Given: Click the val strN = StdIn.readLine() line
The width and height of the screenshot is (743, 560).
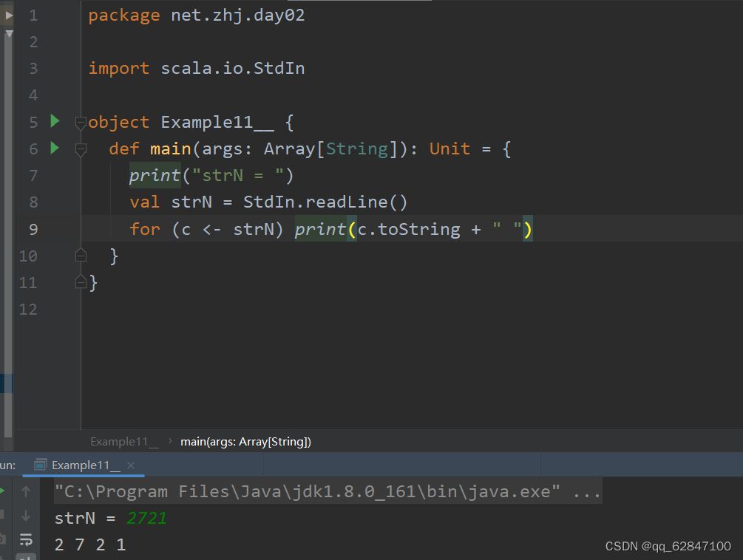Looking at the screenshot, I should (268, 202).
